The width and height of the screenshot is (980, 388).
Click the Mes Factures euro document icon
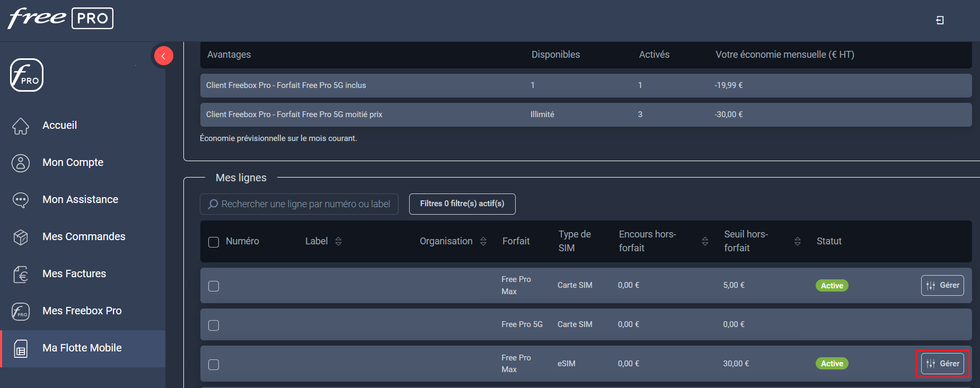click(x=21, y=274)
